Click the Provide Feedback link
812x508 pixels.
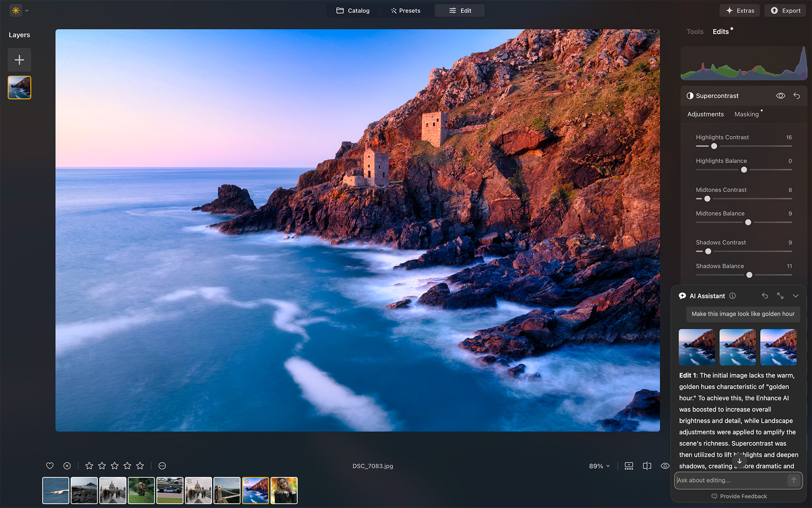click(739, 496)
